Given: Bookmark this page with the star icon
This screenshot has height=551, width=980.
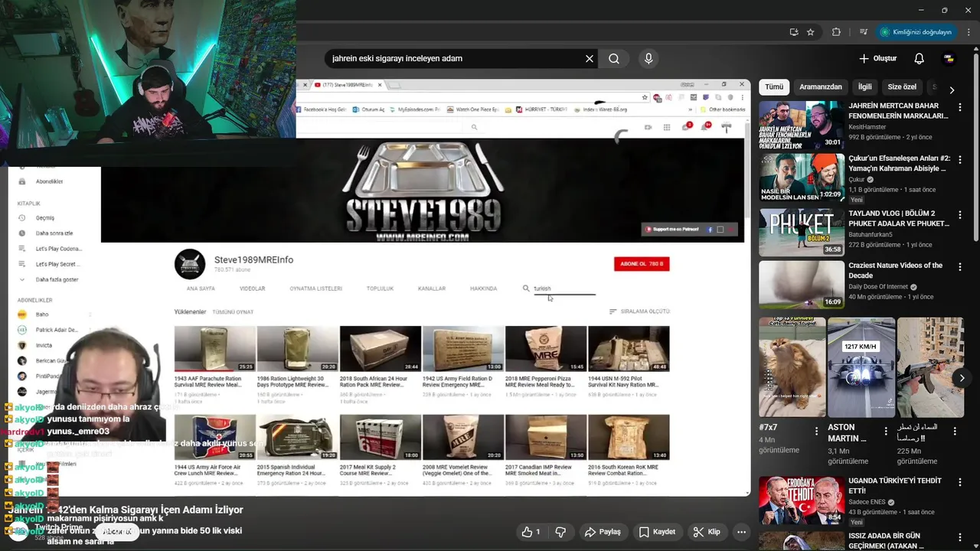Looking at the screenshot, I should [x=811, y=32].
